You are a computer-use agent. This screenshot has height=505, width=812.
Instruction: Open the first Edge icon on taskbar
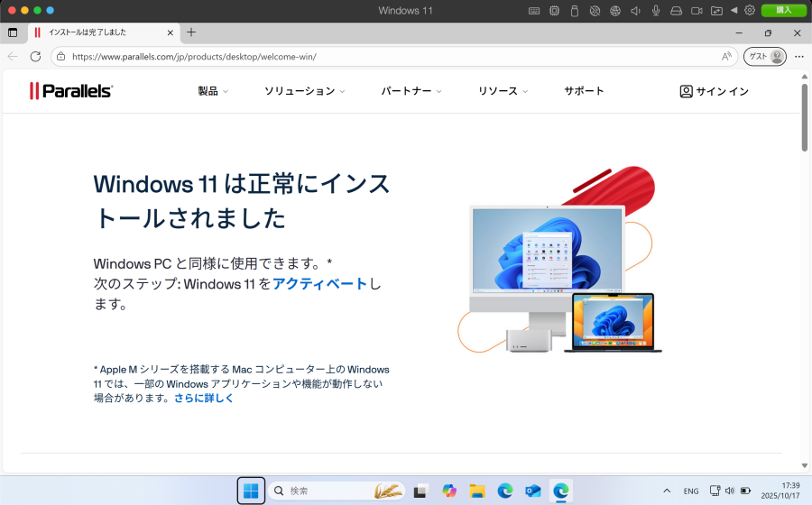[x=505, y=491]
